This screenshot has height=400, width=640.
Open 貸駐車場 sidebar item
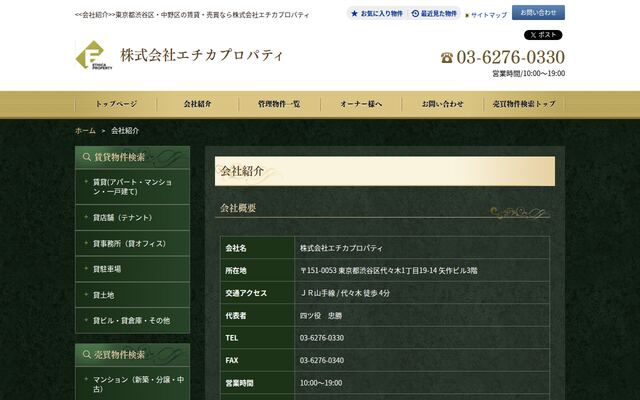coord(133,269)
